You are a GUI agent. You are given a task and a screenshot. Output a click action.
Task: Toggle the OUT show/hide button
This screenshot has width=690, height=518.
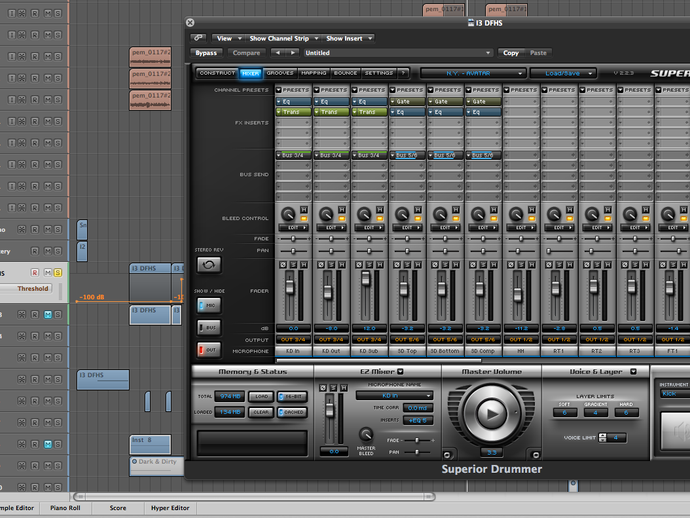pos(209,349)
